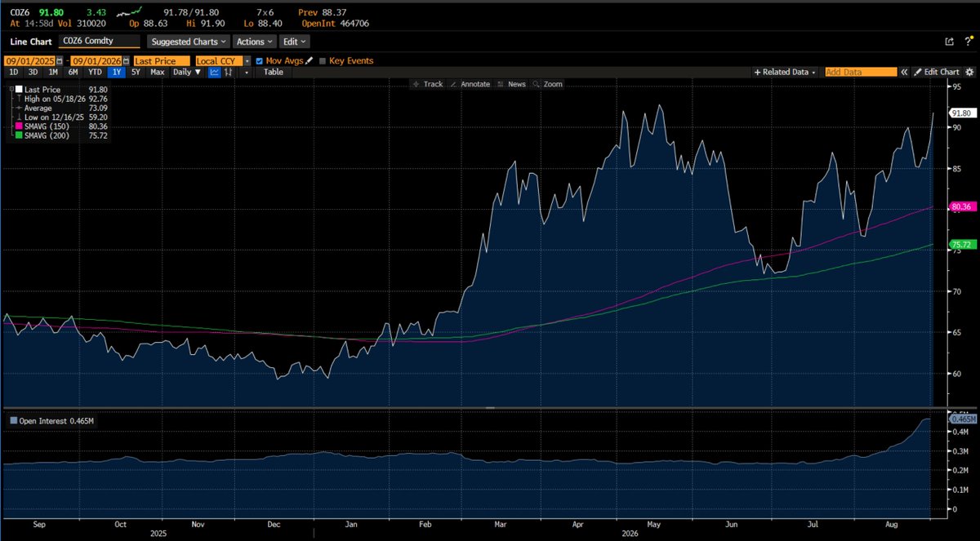The height and width of the screenshot is (541, 980).
Task: Select the line chart type icon
Action: 214,72
